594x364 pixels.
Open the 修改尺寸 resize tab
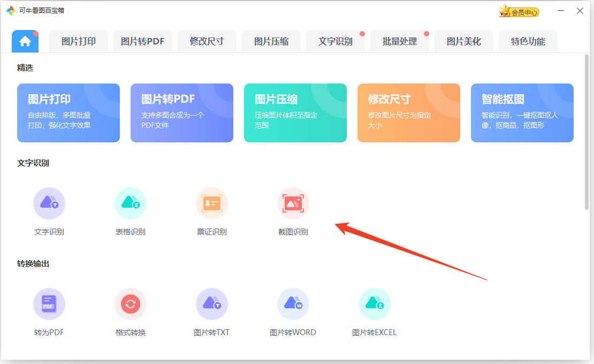[207, 41]
